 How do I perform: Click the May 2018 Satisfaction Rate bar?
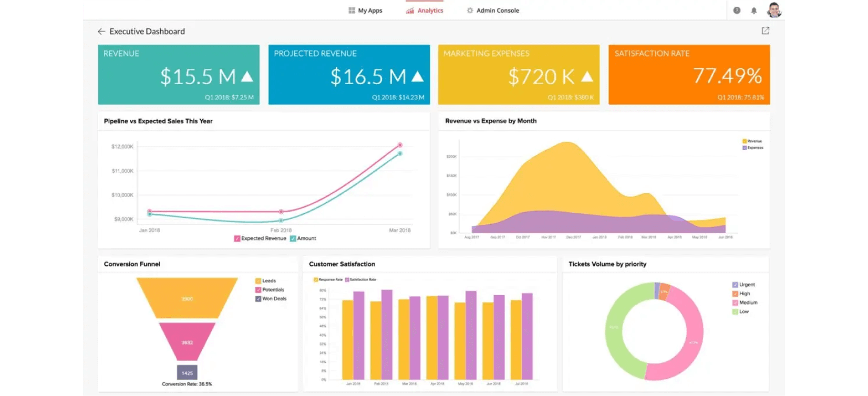[471, 335]
